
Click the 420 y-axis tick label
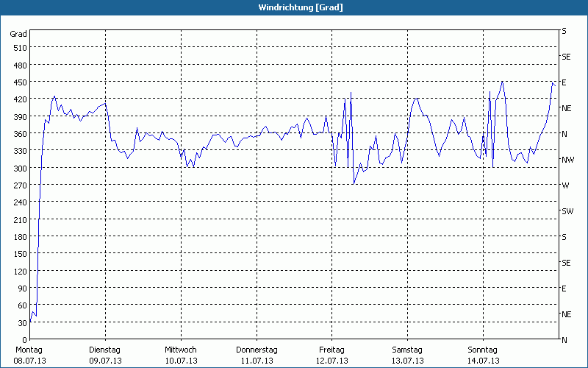(21, 99)
